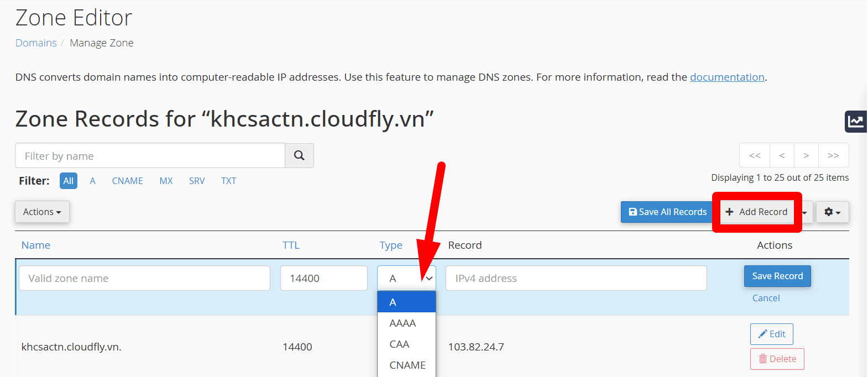Click the khcsactn.cloudfly.vn. name cell

[x=71, y=347]
